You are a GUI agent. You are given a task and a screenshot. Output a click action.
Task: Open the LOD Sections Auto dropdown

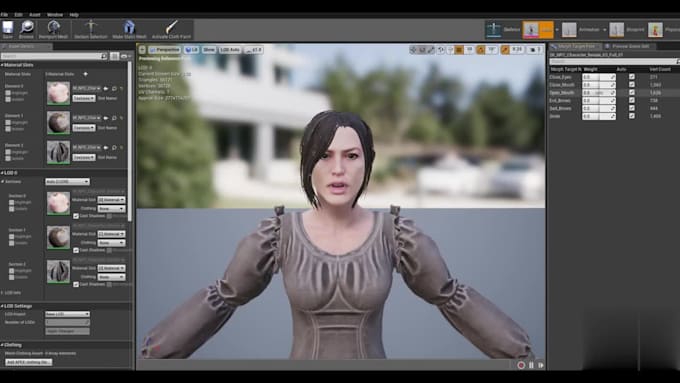tap(67, 182)
